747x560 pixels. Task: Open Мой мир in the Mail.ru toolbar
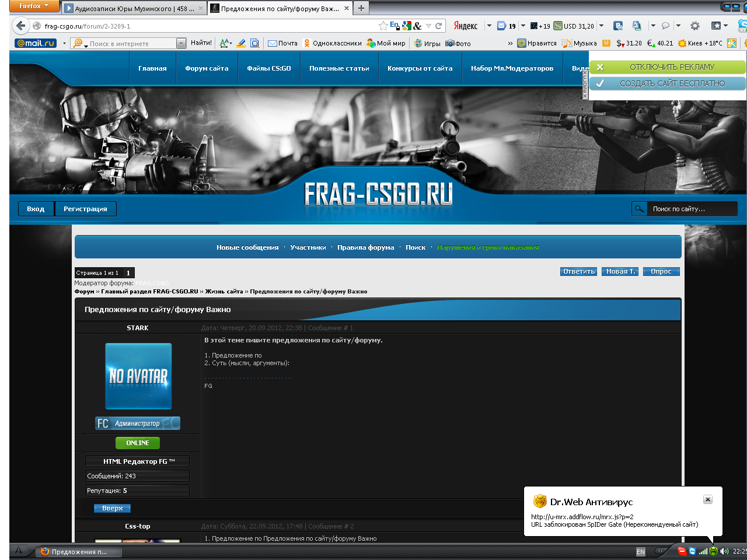pos(386,43)
